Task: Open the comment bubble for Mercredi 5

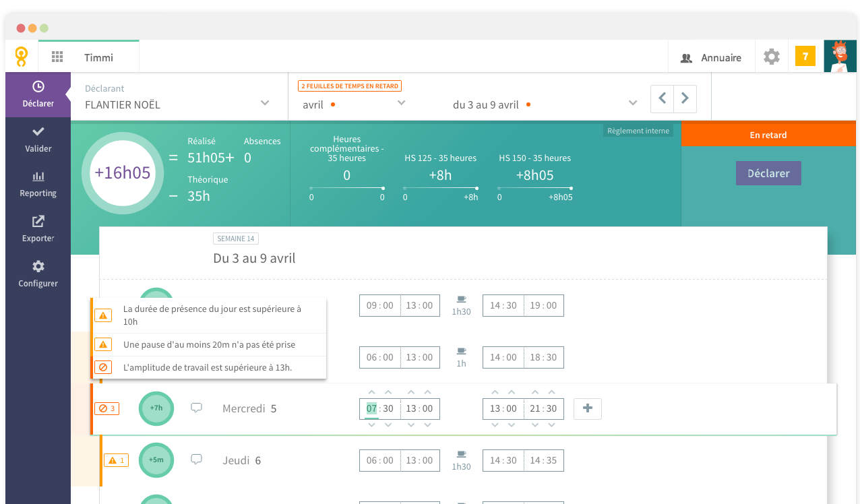Action: click(197, 408)
